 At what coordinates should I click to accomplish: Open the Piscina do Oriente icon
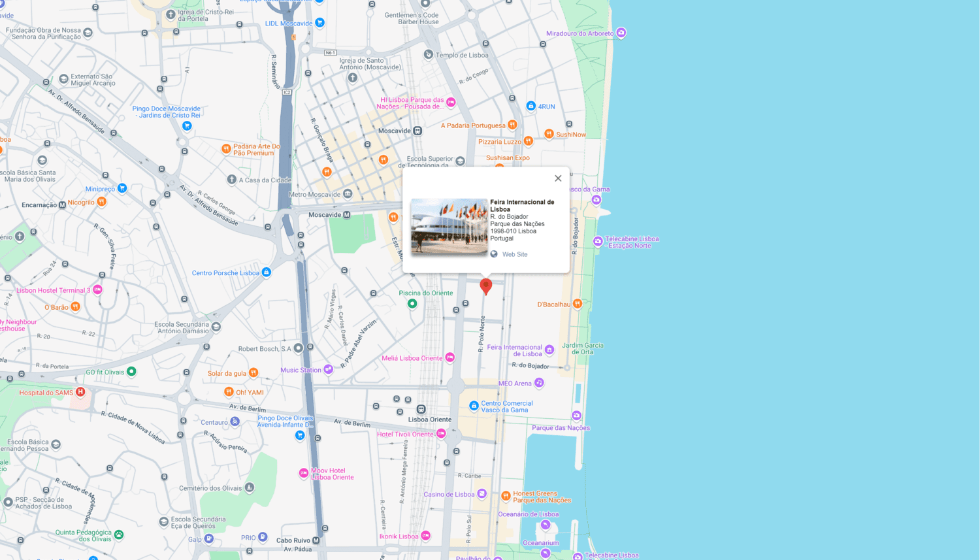412,303
